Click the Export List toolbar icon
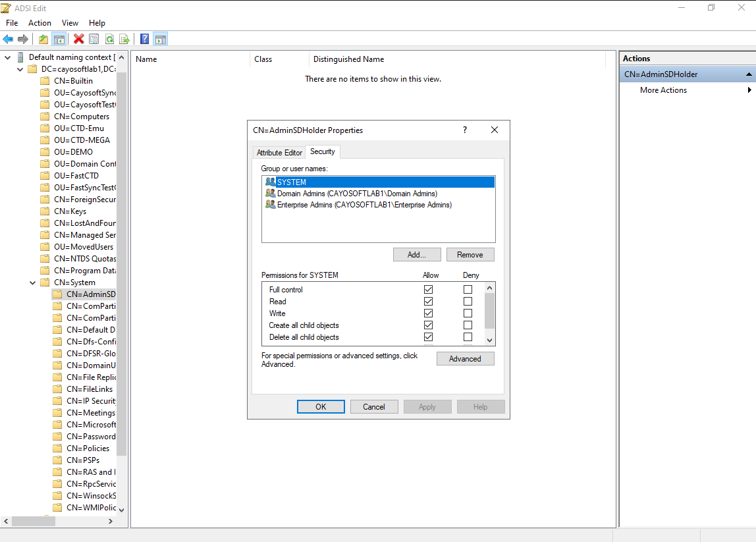 123,39
